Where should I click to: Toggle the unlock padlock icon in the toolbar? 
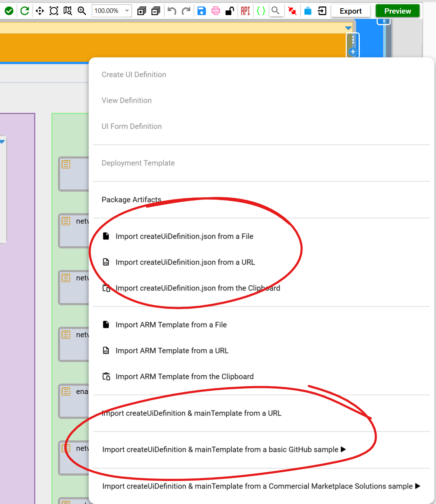click(230, 10)
